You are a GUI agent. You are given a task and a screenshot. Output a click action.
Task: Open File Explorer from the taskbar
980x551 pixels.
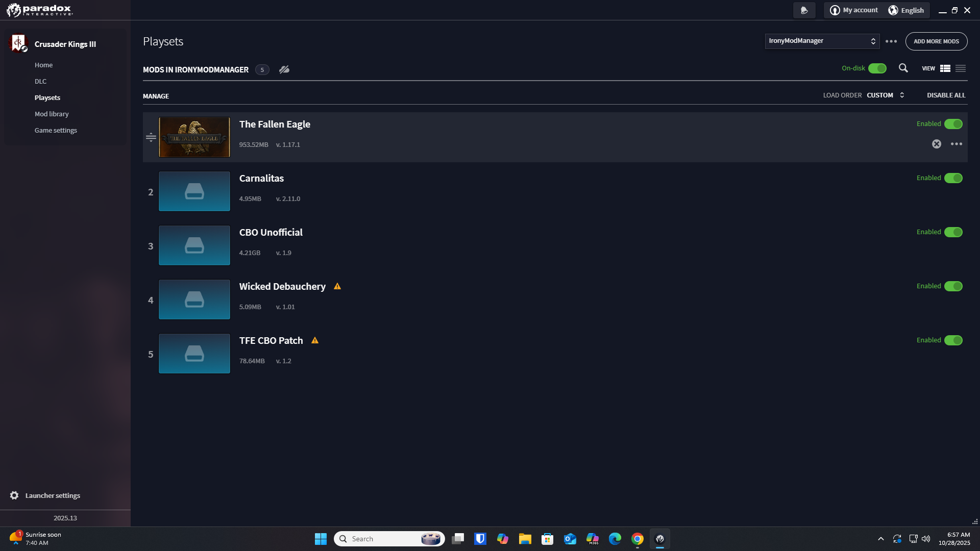click(525, 539)
